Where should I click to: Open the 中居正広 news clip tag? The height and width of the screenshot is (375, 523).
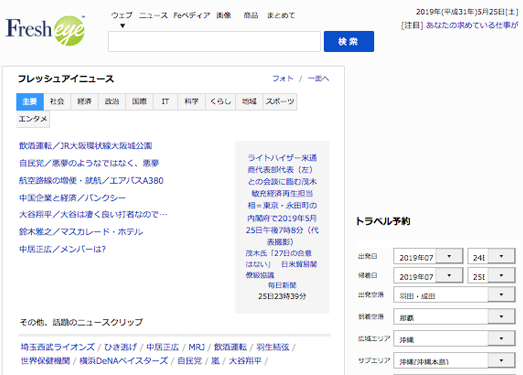pos(163,347)
